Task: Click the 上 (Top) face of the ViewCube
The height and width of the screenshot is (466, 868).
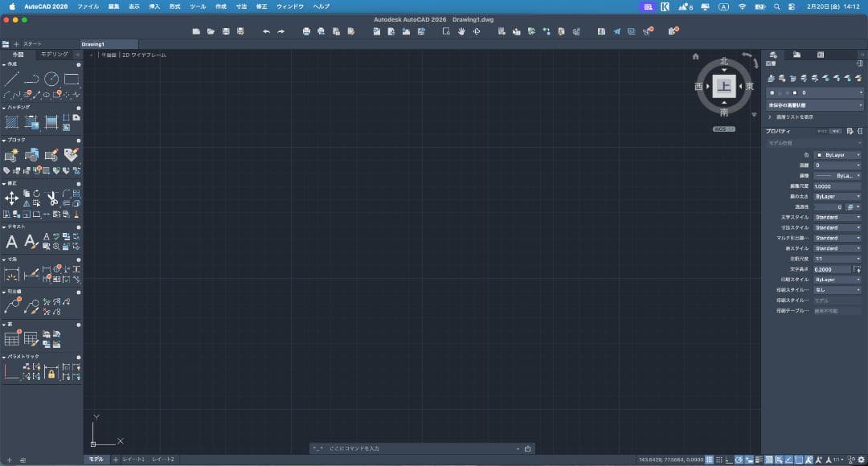Action: click(x=724, y=87)
